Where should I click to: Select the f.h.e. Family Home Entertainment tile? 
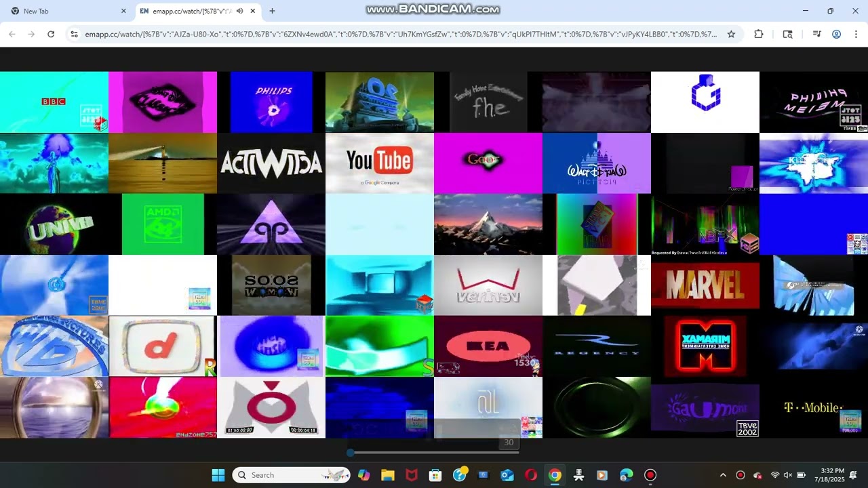(488, 102)
